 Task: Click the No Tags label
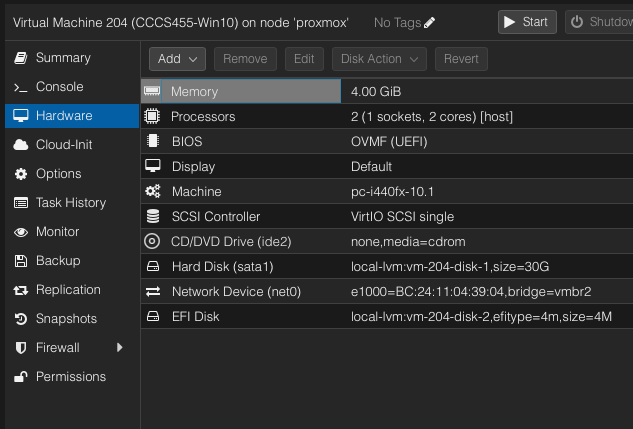[397, 23]
